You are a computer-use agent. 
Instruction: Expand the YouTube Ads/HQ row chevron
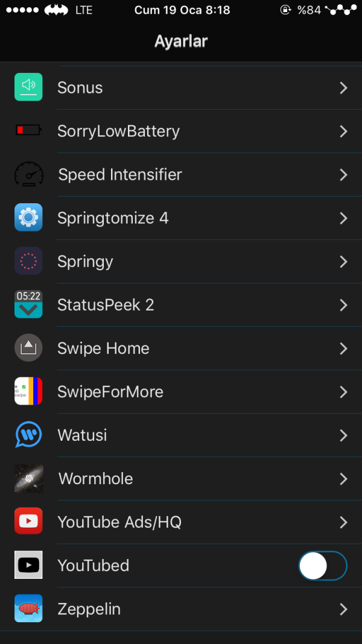point(343,522)
